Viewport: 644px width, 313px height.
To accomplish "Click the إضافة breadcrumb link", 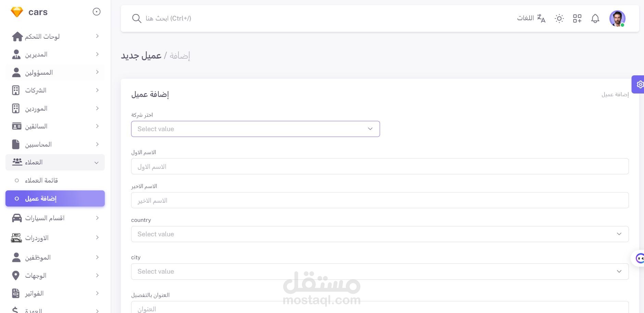I will click(180, 55).
